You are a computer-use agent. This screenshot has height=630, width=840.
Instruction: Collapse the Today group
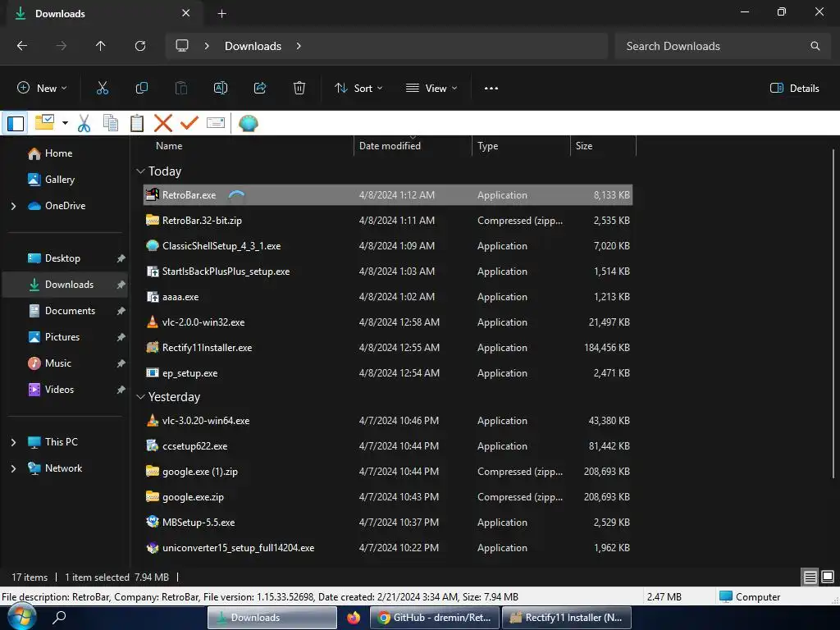tap(140, 171)
